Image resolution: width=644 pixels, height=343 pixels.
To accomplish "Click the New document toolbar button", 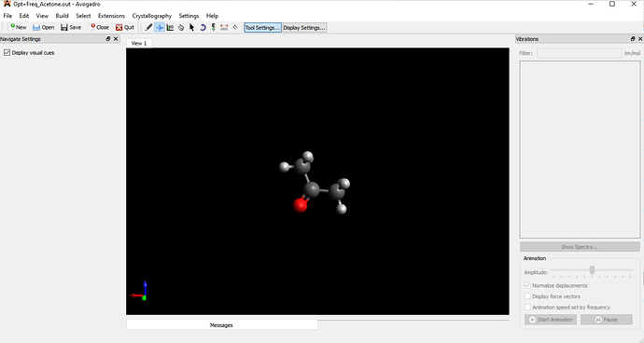I will (x=17, y=27).
